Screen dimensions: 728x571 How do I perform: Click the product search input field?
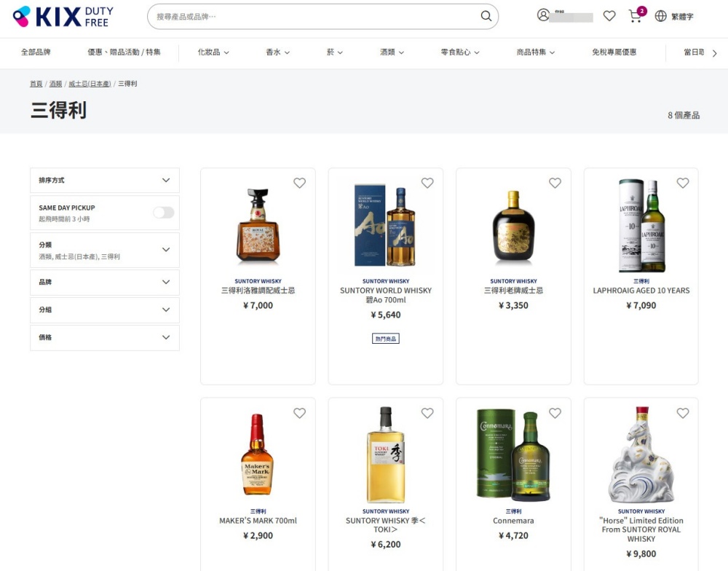pos(313,16)
